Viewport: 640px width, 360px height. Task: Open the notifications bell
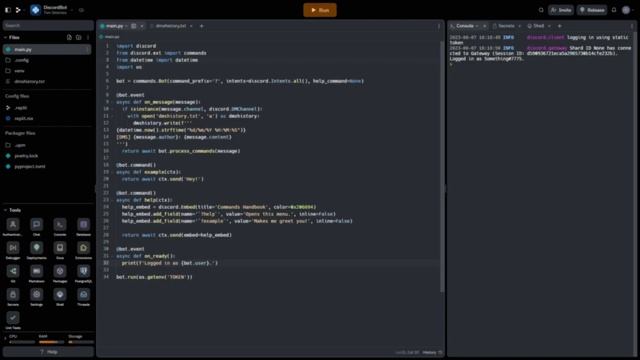614,10
